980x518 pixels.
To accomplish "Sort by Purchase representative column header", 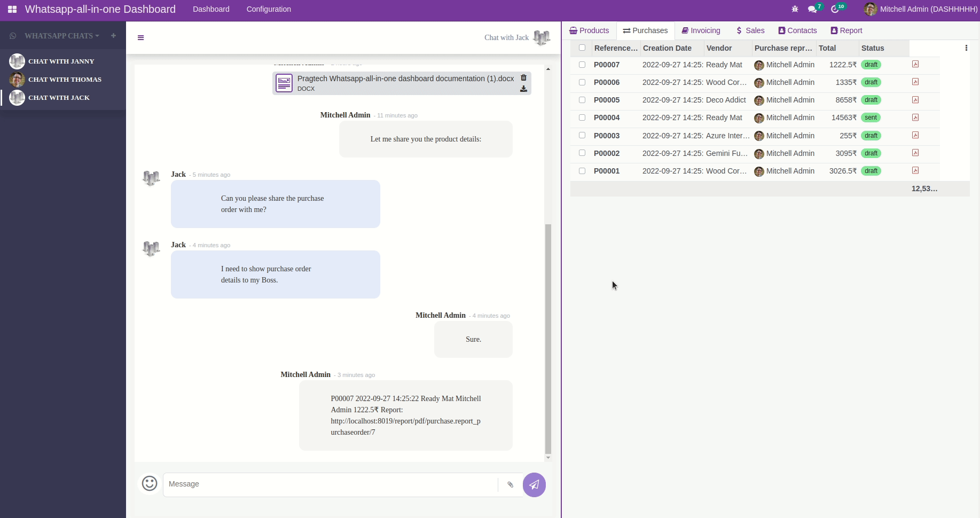I will click(x=784, y=48).
